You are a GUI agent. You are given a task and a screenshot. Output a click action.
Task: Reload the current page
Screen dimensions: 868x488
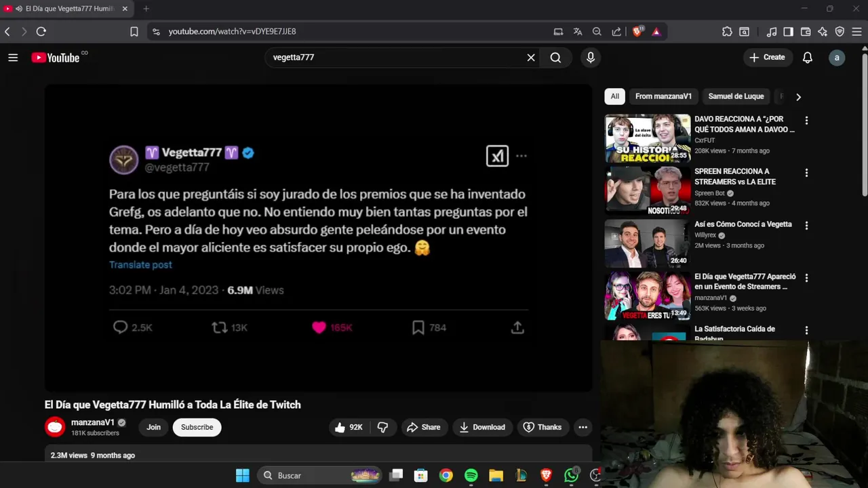coord(41,31)
